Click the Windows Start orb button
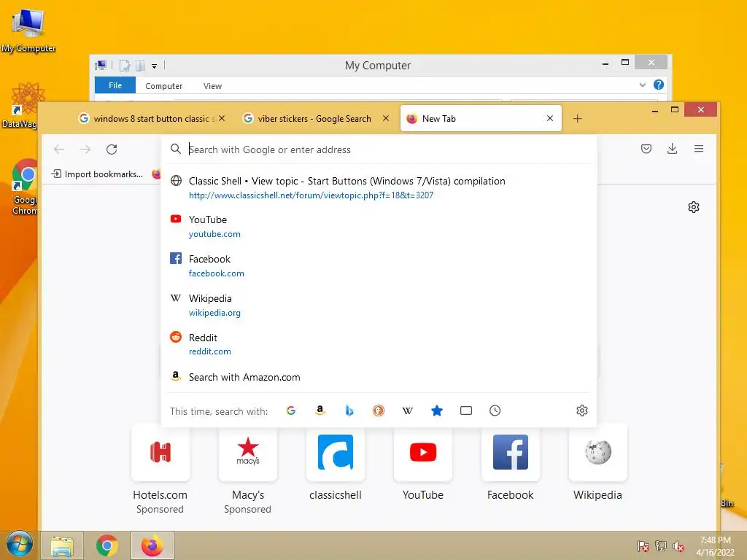This screenshot has width=747, height=560. 19,544
